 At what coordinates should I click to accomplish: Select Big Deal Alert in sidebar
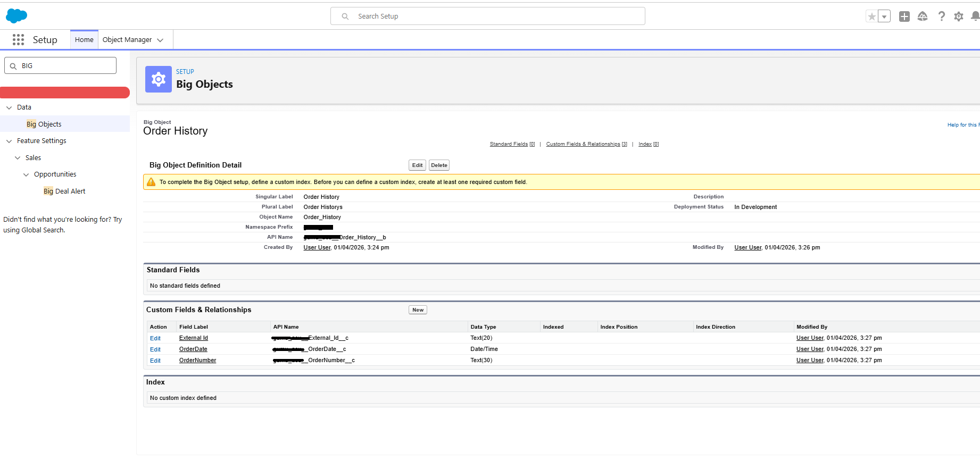64,191
